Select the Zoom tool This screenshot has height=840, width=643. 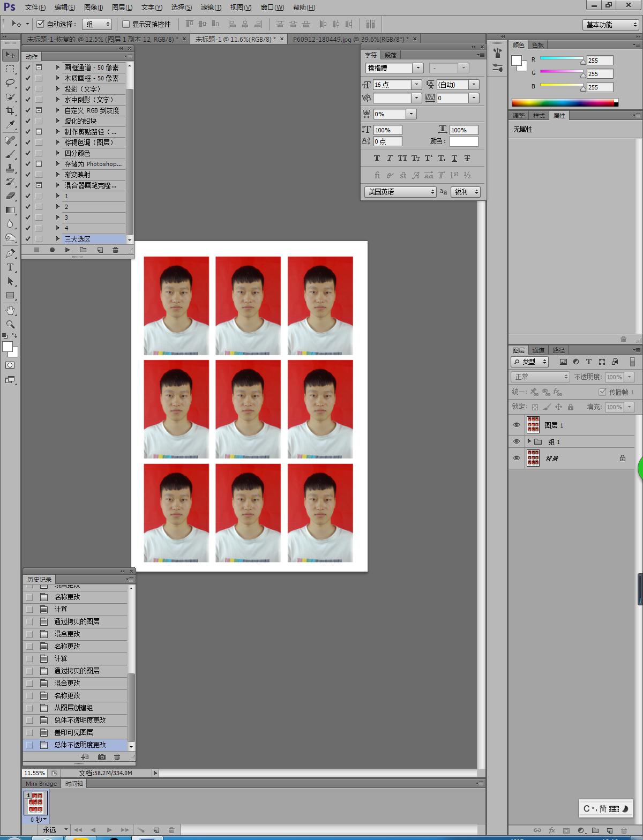click(x=10, y=324)
